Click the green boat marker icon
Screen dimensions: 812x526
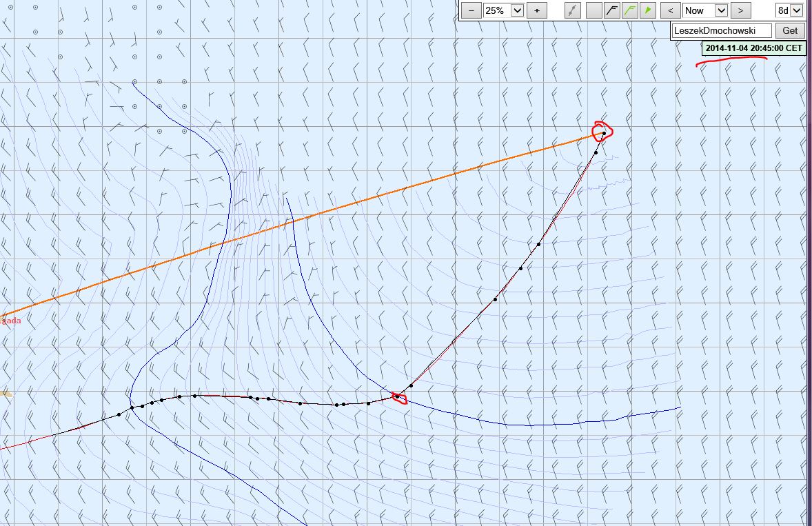(647, 10)
